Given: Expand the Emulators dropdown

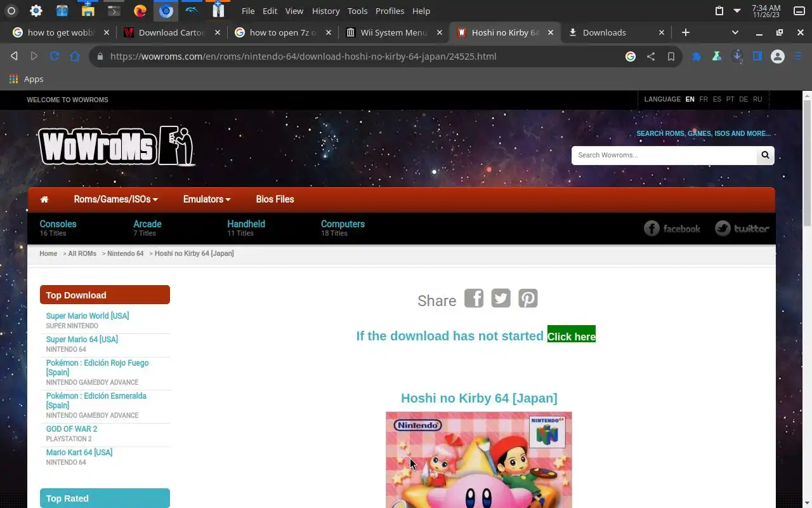Looking at the screenshot, I should (x=207, y=199).
